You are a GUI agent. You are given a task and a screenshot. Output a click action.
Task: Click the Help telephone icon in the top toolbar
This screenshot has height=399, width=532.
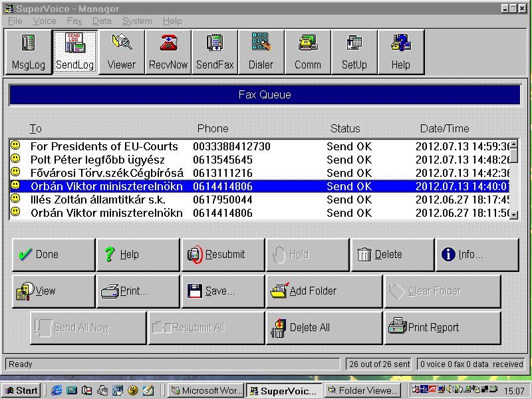pos(401,52)
